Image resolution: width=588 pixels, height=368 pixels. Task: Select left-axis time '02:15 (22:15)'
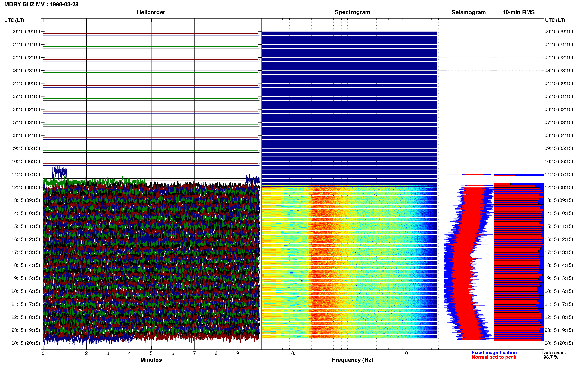click(x=26, y=57)
